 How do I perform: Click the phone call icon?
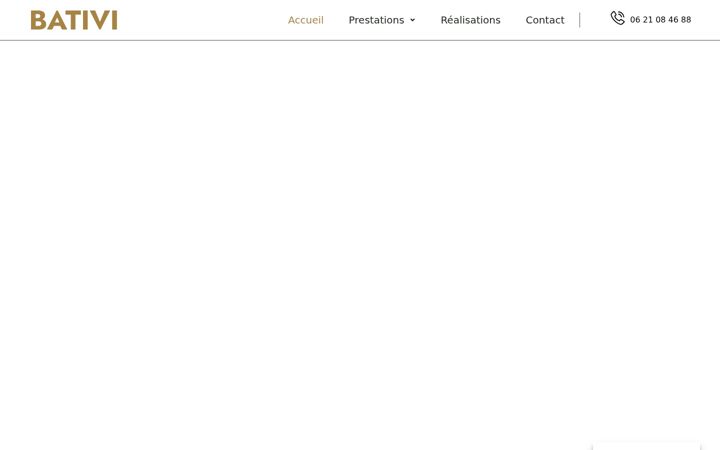point(618,18)
